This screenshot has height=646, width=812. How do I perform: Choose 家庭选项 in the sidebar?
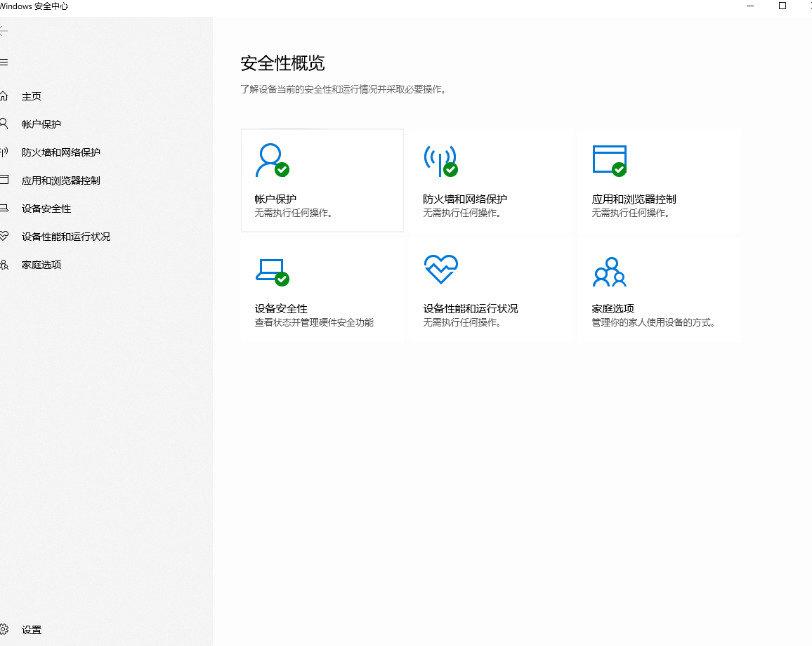(x=41, y=265)
